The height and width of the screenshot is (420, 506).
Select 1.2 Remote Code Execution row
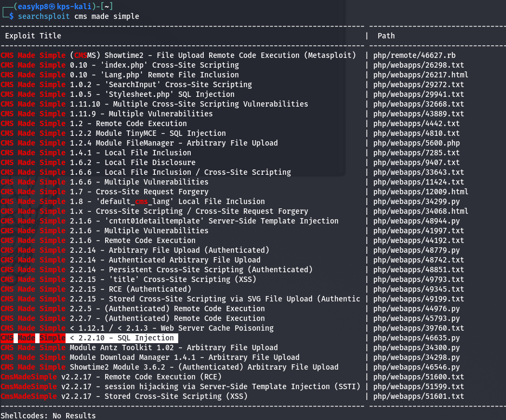point(94,123)
